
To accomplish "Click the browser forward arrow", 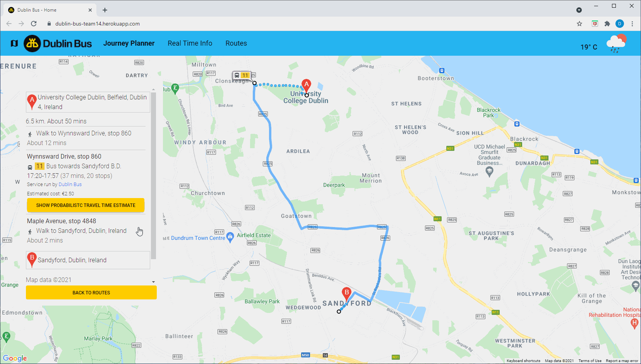I will (21, 24).
